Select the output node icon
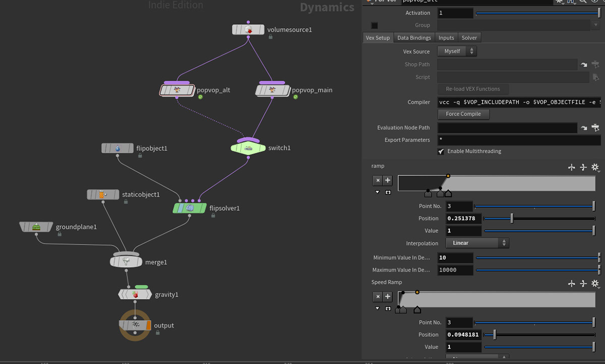Image resolution: width=605 pixels, height=364 pixels. pyautogui.click(x=135, y=325)
